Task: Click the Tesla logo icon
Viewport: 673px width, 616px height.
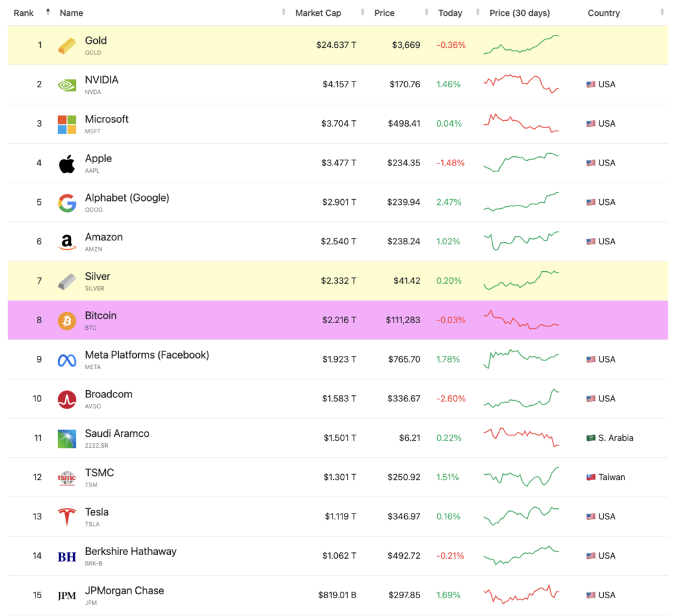Action: (67, 517)
